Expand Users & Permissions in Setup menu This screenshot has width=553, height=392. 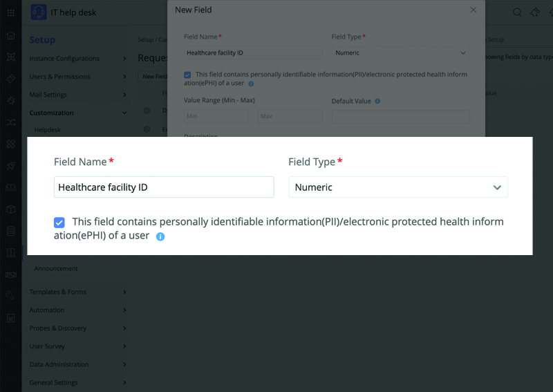click(77, 77)
